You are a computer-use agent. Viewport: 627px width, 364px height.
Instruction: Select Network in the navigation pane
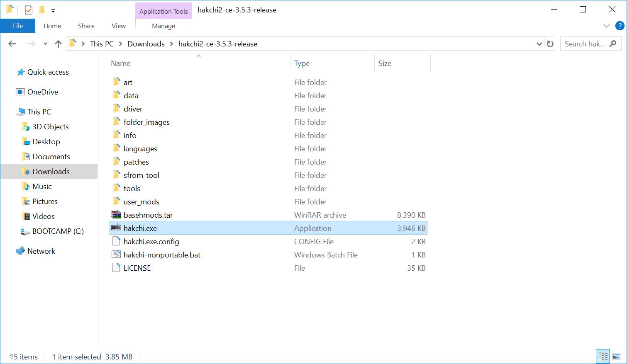click(x=41, y=251)
